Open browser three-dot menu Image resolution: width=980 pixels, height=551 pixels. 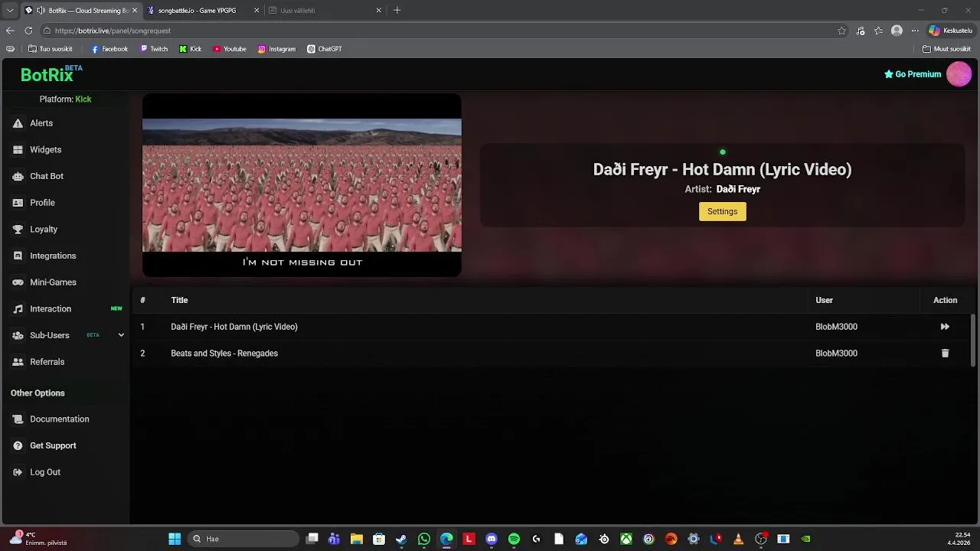pyautogui.click(x=914, y=31)
